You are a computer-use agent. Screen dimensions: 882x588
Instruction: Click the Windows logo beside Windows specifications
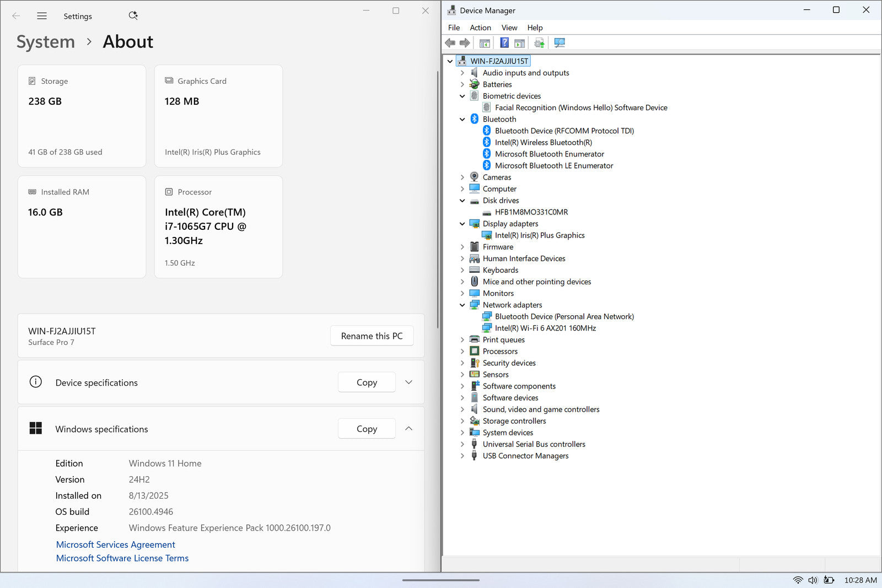click(x=36, y=428)
